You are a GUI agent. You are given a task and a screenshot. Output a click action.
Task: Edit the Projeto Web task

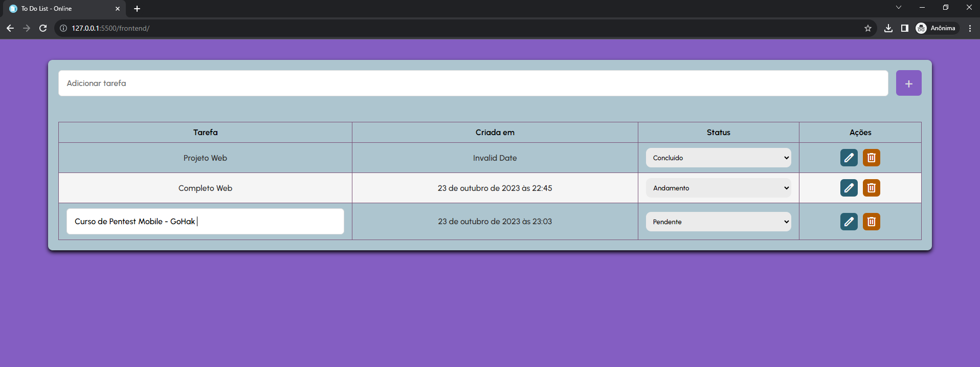point(849,158)
